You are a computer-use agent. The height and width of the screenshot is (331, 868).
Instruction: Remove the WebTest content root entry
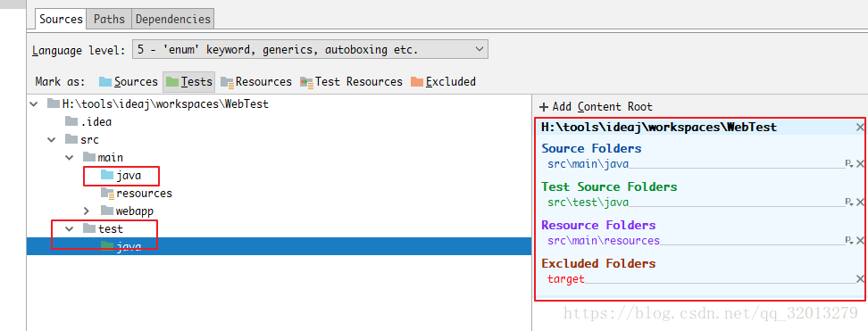(x=860, y=128)
